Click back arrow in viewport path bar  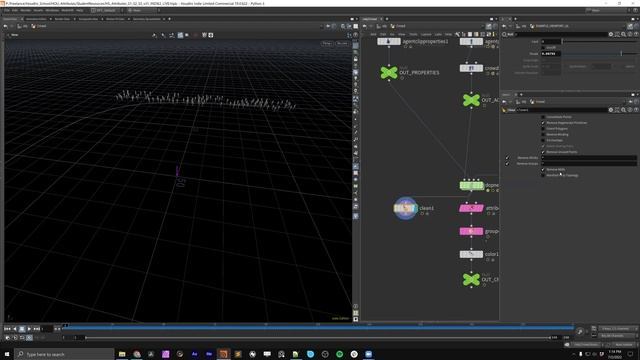6,26
